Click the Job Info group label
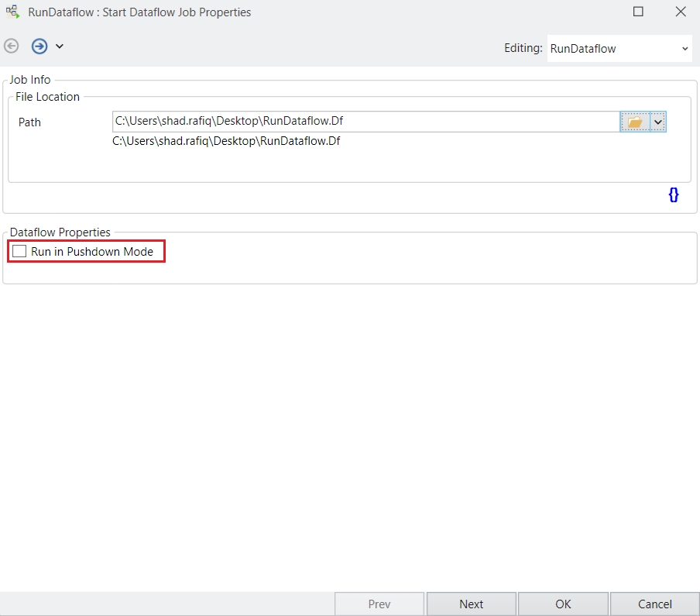 [30, 80]
